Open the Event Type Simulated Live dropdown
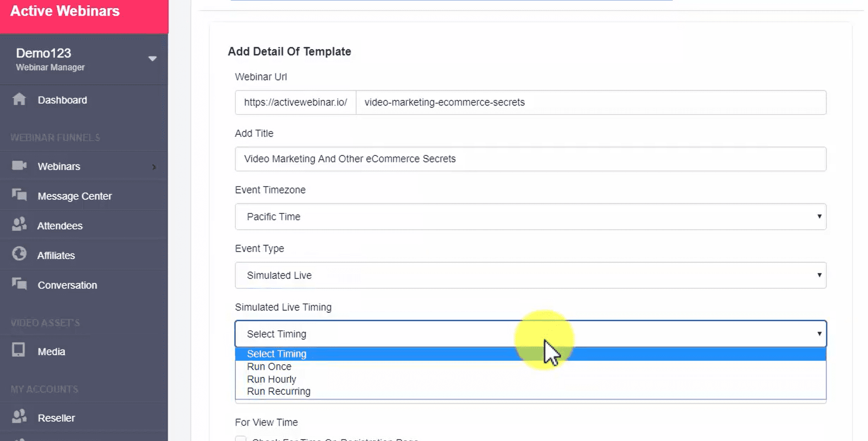 [530, 275]
